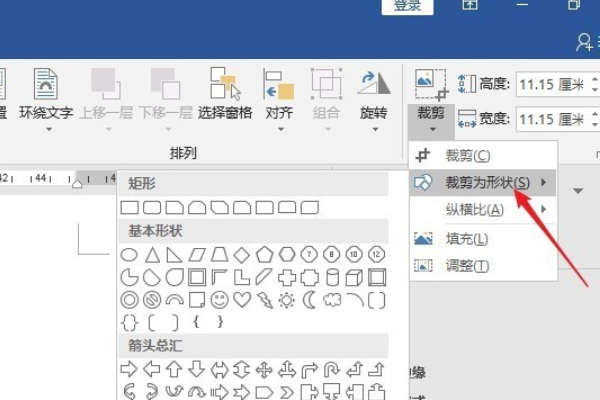This screenshot has width=600, height=400.
Task: Choose the trapezoid shape
Action: point(219,255)
